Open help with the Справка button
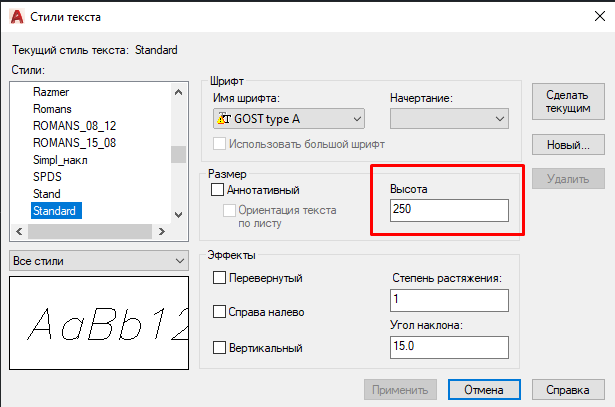 point(568,389)
